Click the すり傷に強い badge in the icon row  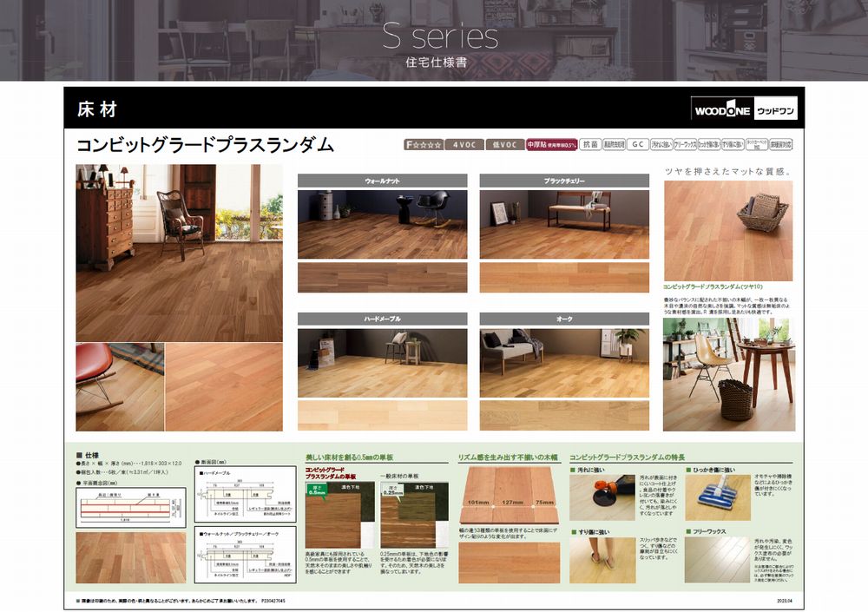(733, 145)
